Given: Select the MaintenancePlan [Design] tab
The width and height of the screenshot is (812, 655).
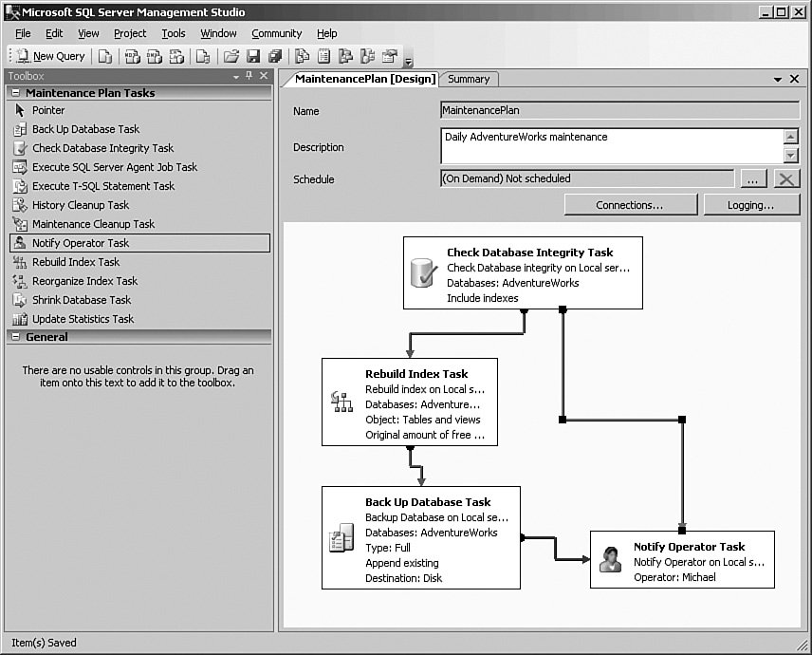Looking at the screenshot, I should click(x=365, y=79).
